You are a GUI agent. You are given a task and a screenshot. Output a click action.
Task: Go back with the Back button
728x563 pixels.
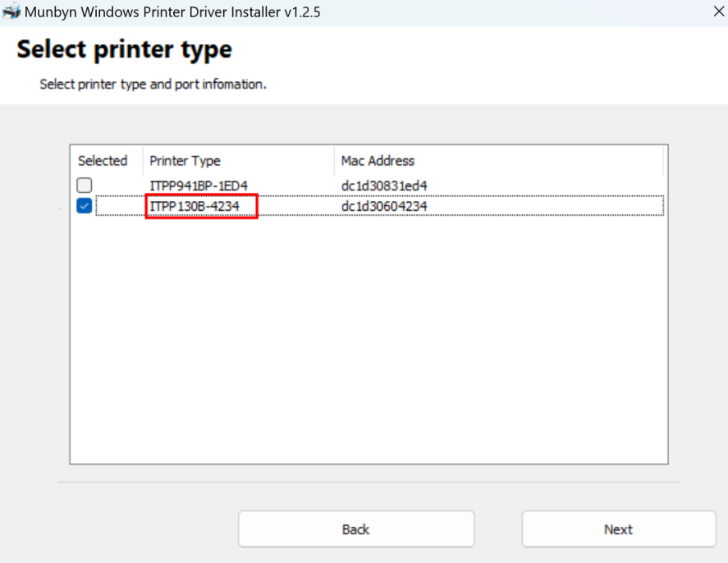pyautogui.click(x=356, y=529)
